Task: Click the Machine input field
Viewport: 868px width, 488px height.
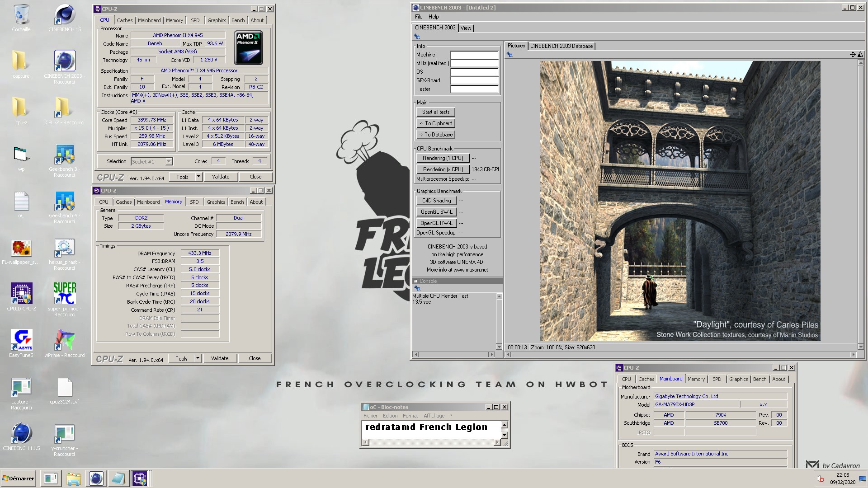Action: point(474,55)
